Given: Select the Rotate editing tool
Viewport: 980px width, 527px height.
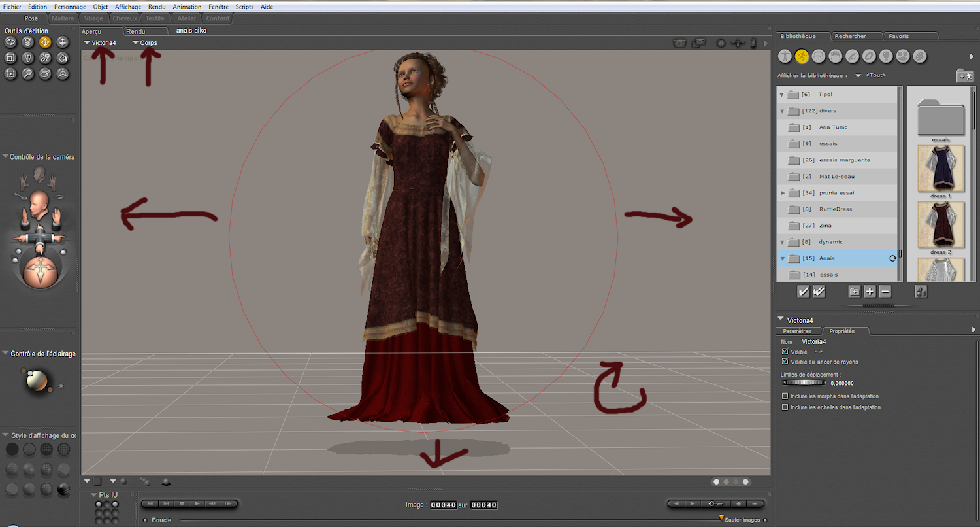Looking at the screenshot, I should (10, 42).
